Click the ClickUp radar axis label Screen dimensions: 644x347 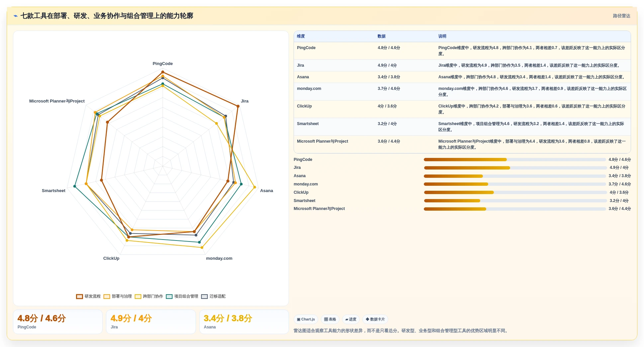[x=111, y=258]
